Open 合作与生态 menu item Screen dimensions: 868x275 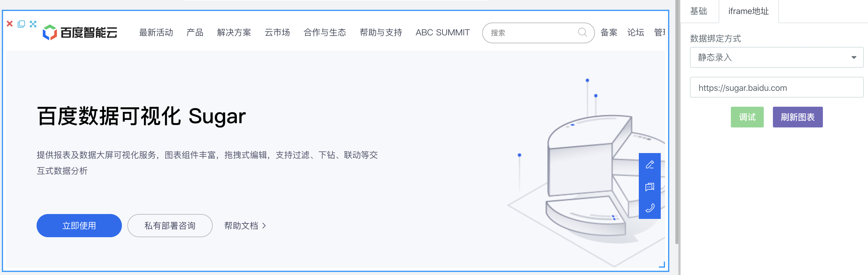(325, 32)
